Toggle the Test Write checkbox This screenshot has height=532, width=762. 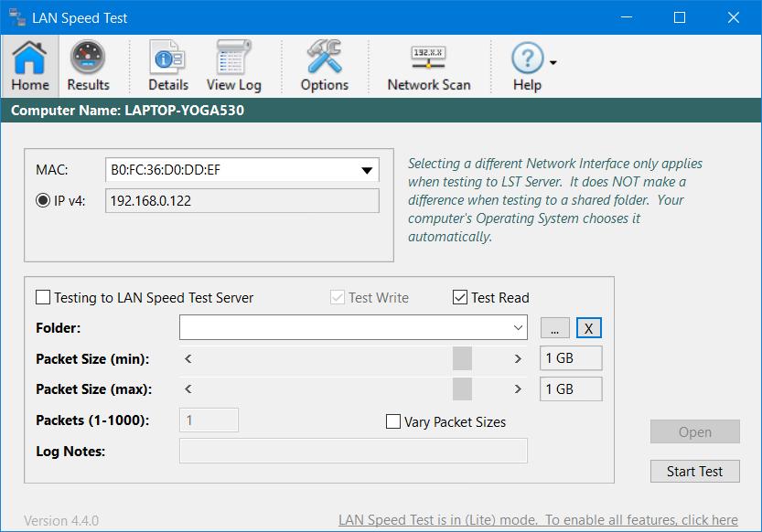point(338,297)
